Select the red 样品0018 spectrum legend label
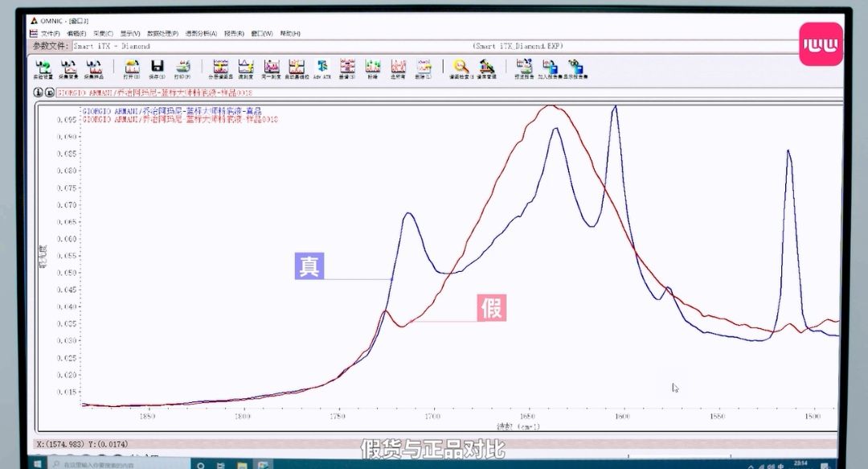Viewport: 868px width, 469px height. coord(181,119)
